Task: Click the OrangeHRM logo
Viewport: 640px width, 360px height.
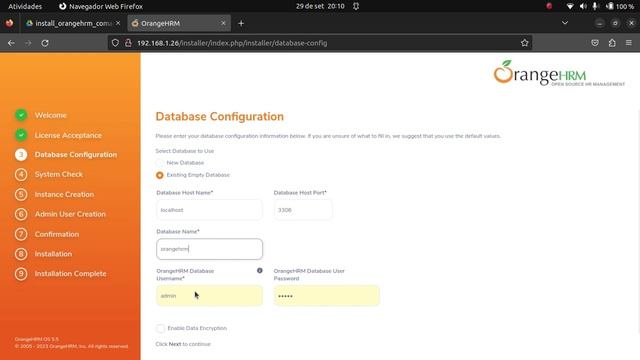Action: coord(559,73)
